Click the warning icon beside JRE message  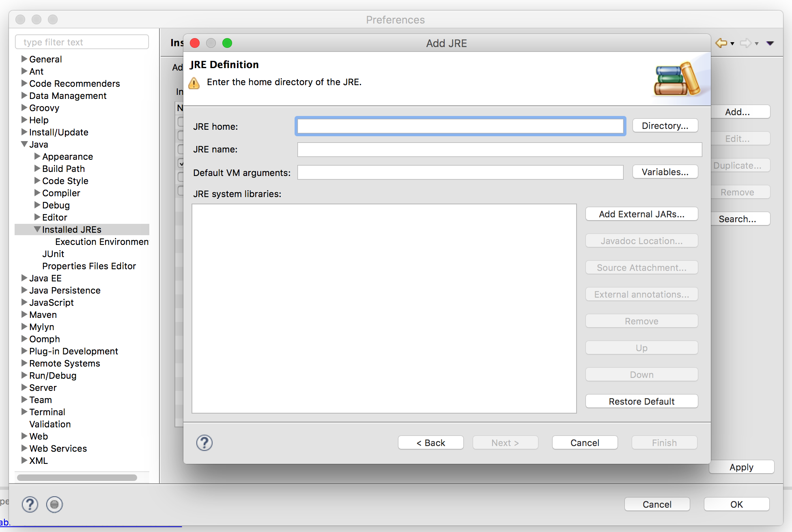click(x=194, y=83)
